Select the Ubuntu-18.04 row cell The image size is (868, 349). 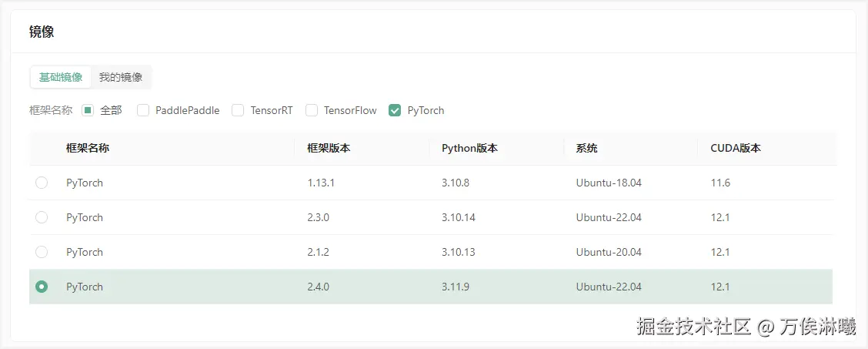(609, 183)
